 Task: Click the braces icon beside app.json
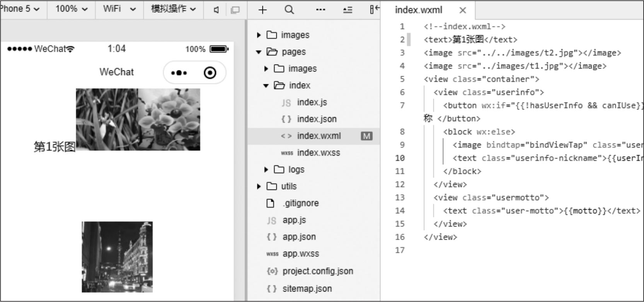(272, 237)
